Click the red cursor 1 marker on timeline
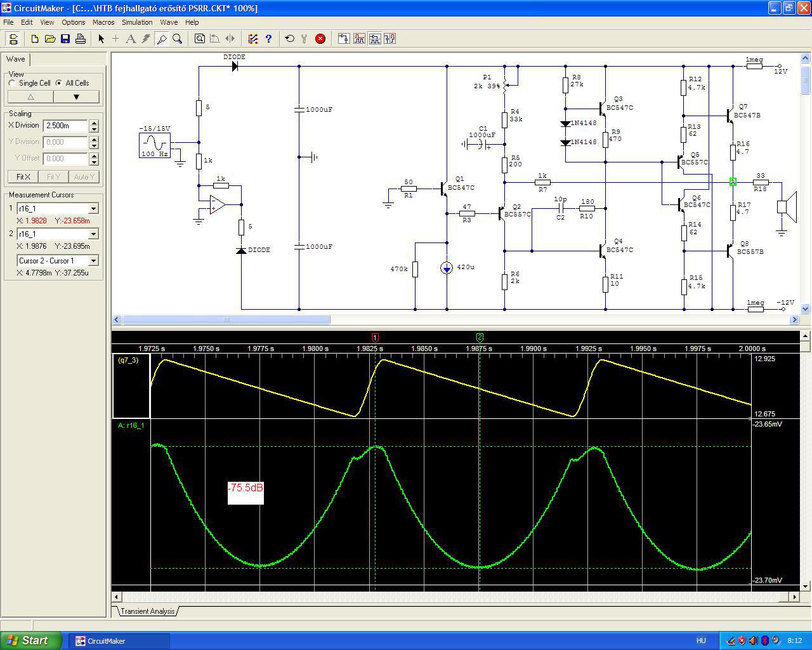The width and height of the screenshot is (812, 650). 375,337
